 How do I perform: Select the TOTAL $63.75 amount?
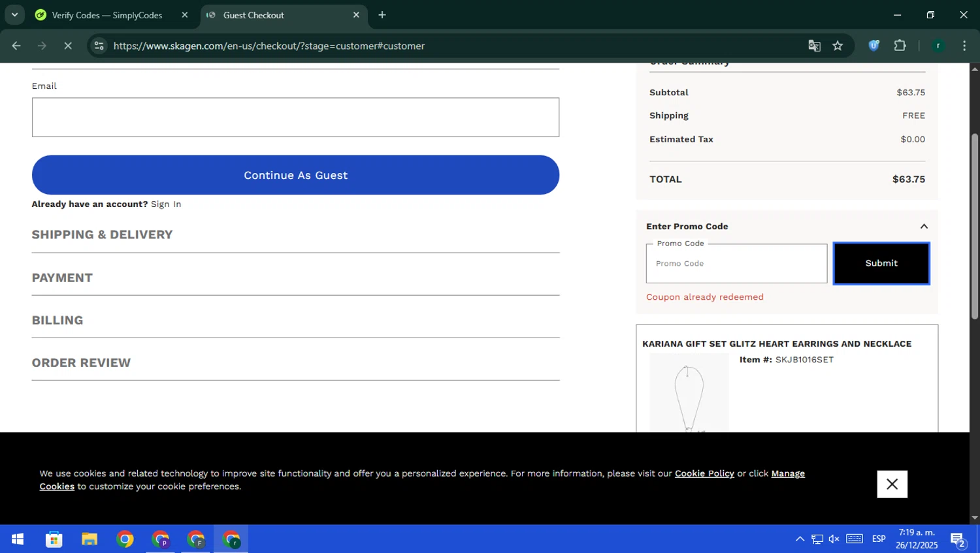(909, 179)
